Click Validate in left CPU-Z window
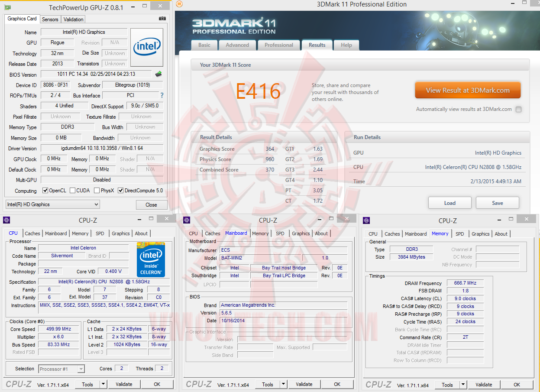 click(x=124, y=384)
